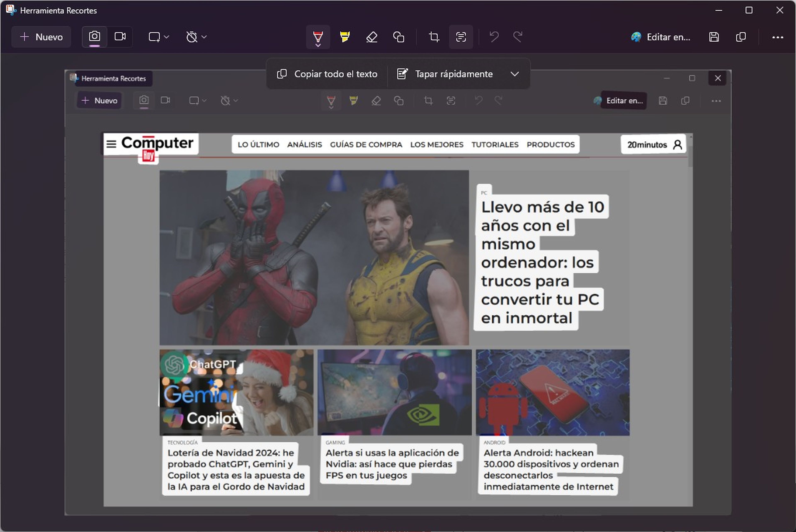Viewport: 796px width, 532px height.
Task: Open the Android malware article thumbnail
Action: click(553, 392)
